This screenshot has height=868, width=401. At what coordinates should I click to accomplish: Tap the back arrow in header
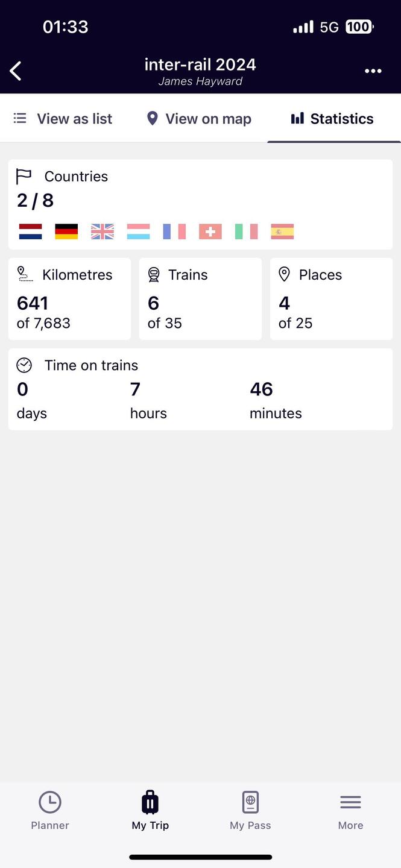click(16, 71)
